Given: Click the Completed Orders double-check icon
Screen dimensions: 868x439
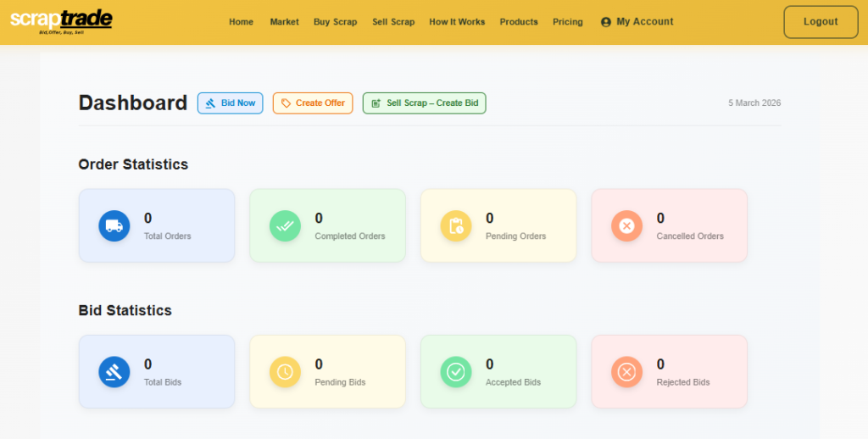Looking at the screenshot, I should tap(285, 225).
